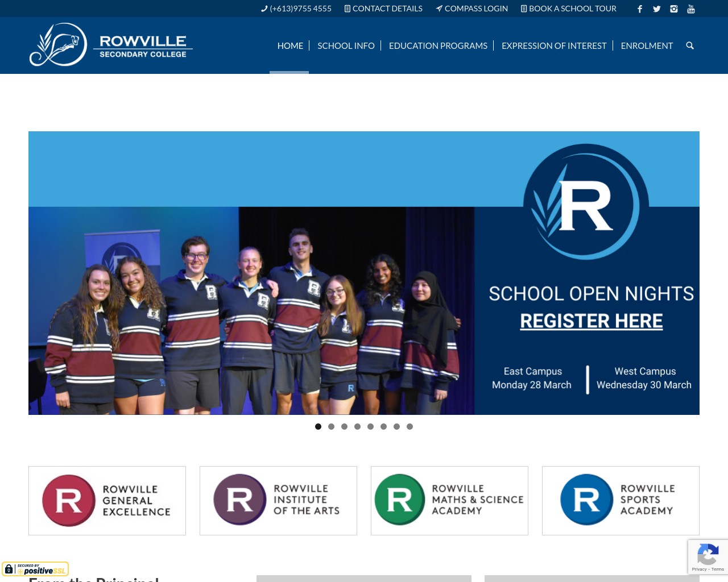Open Rowville Maths & Science Academy card
The image size is (728, 582).
449,501
